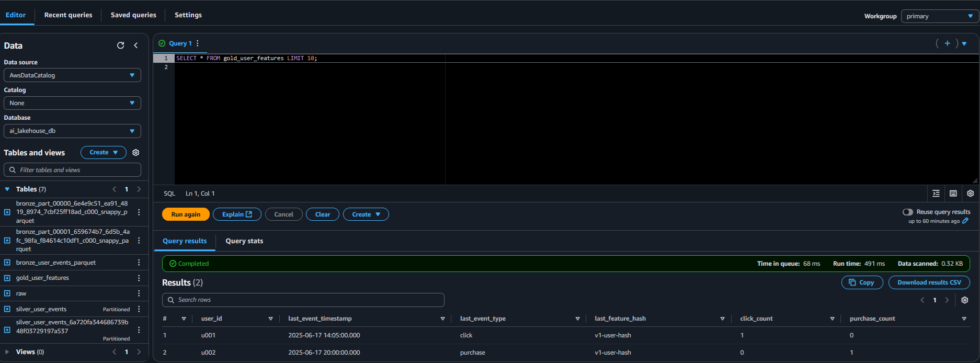
Task: Copy the query results
Action: coord(862,282)
